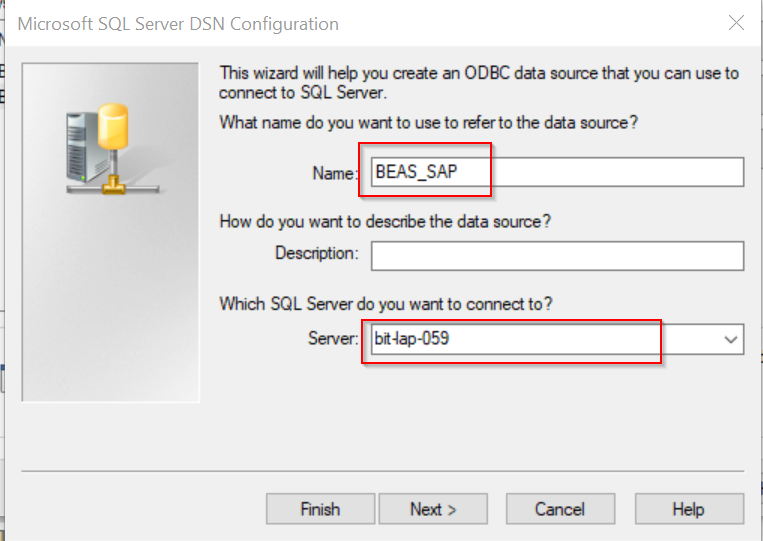Click the 'How do you want to describe' text

385,221
